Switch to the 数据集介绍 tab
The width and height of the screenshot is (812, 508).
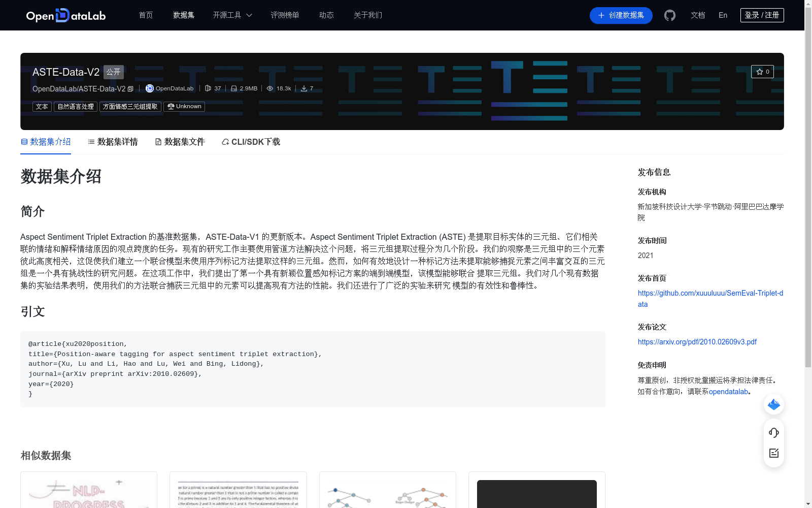click(x=46, y=142)
